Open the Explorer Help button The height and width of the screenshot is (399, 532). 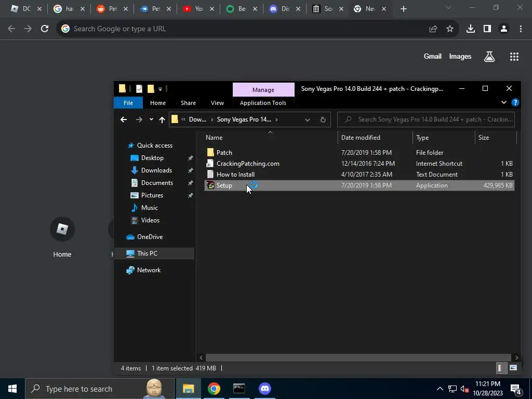point(515,102)
